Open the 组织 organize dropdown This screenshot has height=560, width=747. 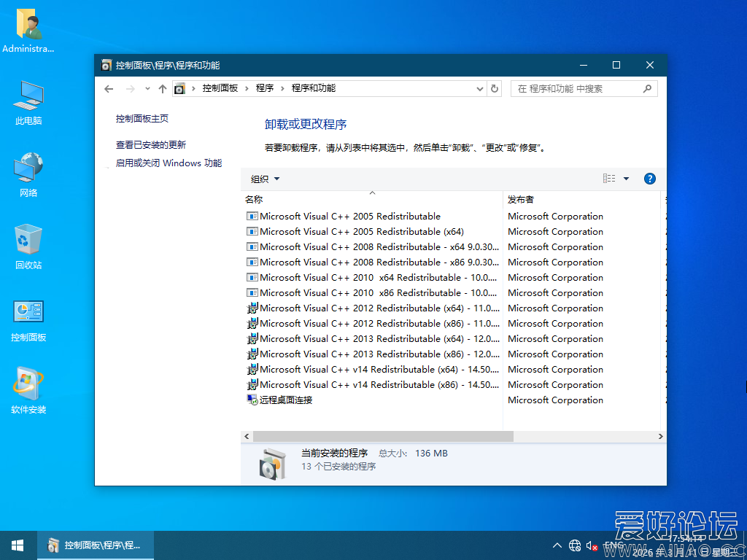click(x=265, y=179)
